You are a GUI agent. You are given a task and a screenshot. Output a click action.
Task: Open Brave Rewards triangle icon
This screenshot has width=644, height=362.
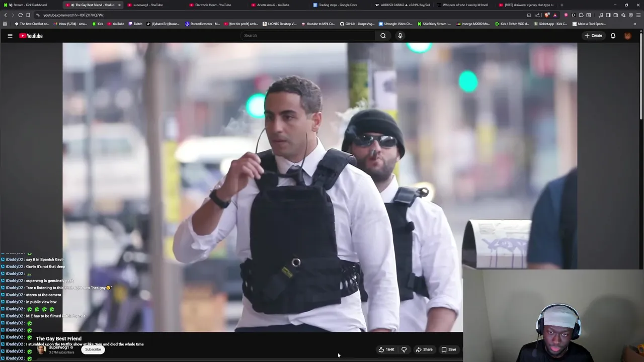click(x=555, y=15)
